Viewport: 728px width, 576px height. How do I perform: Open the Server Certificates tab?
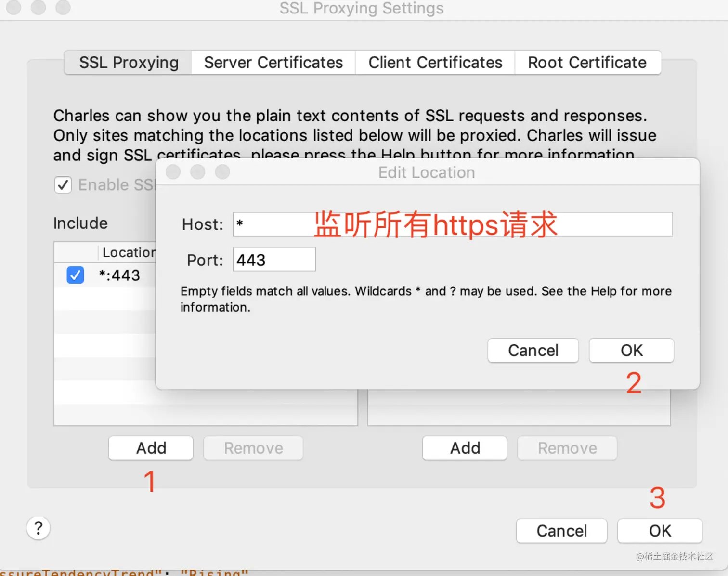[273, 63]
